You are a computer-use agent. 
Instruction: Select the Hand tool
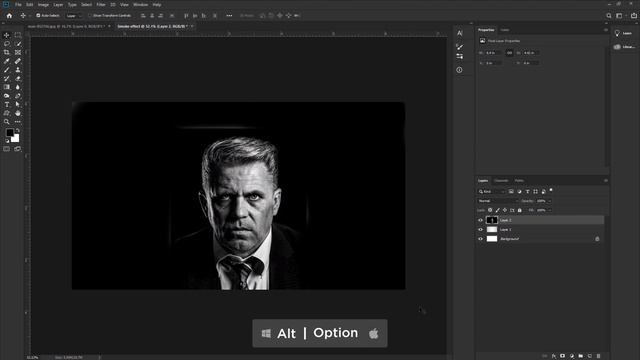point(18,113)
